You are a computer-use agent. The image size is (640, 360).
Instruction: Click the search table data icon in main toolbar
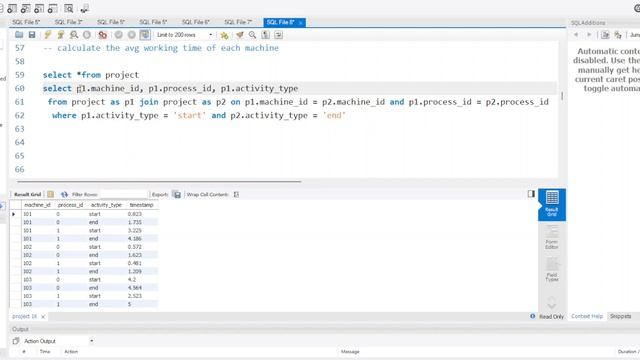(x=69, y=8)
